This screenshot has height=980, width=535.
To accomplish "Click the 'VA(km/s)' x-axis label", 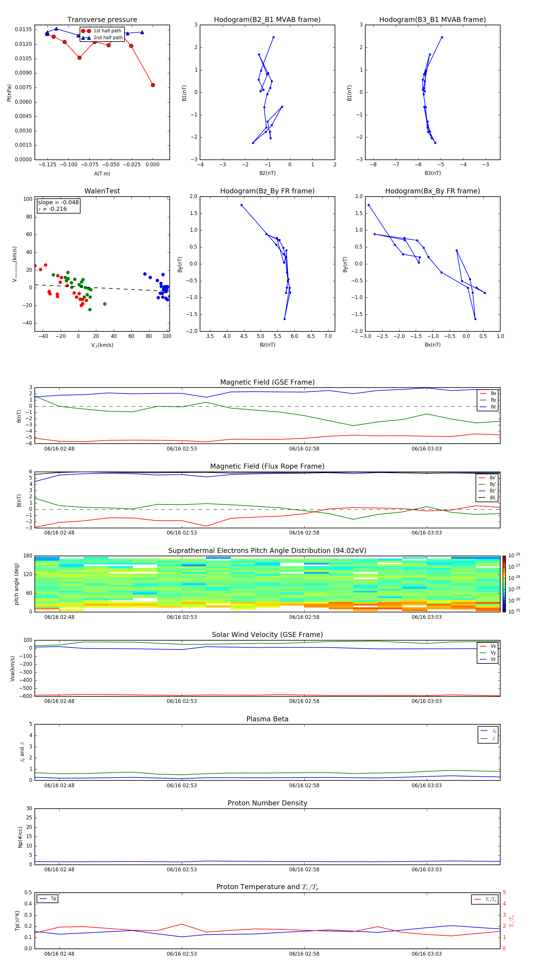I will click(102, 345).
